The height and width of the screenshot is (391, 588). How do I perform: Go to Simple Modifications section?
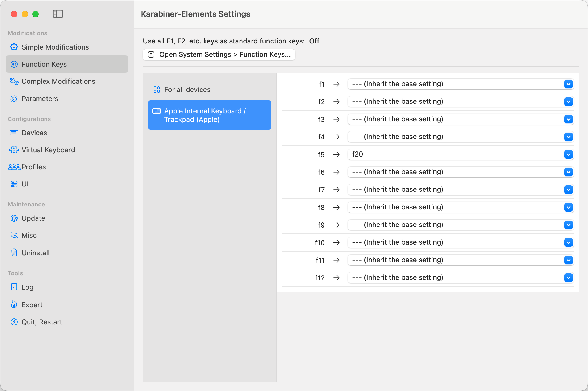[x=67, y=47]
